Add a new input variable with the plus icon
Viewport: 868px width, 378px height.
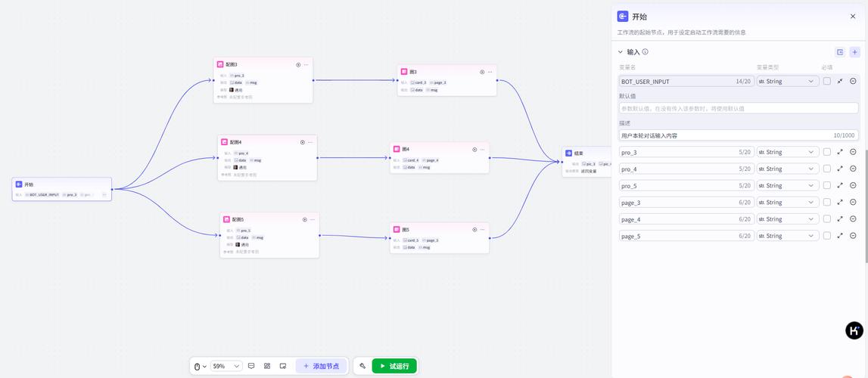coord(854,52)
